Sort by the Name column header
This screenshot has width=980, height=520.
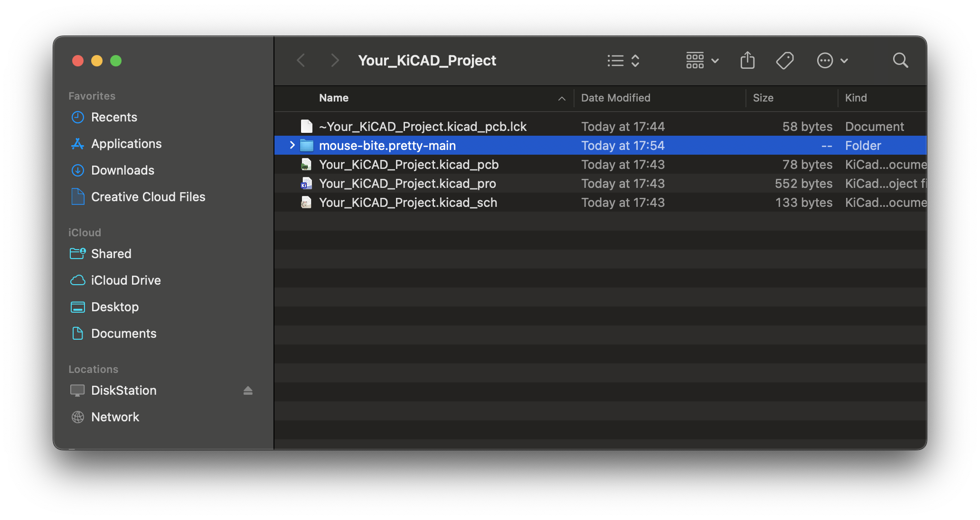tap(333, 98)
